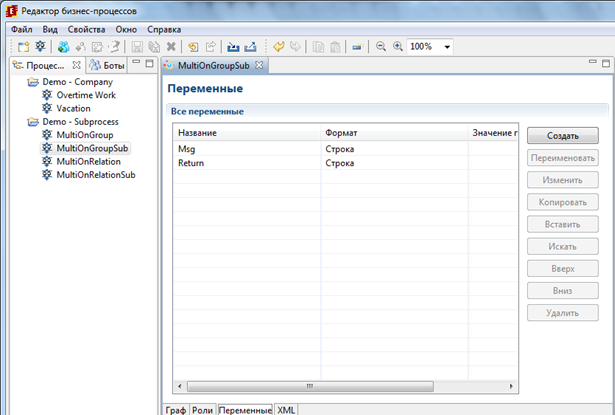Maximize the editor area
Viewport: 615px width, 415px height.
pyautogui.click(x=606, y=63)
